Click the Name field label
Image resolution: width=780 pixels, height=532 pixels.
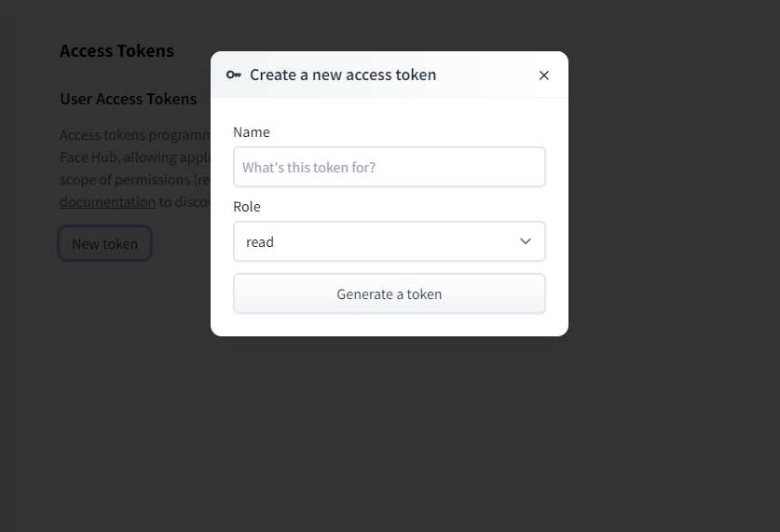coord(252,132)
